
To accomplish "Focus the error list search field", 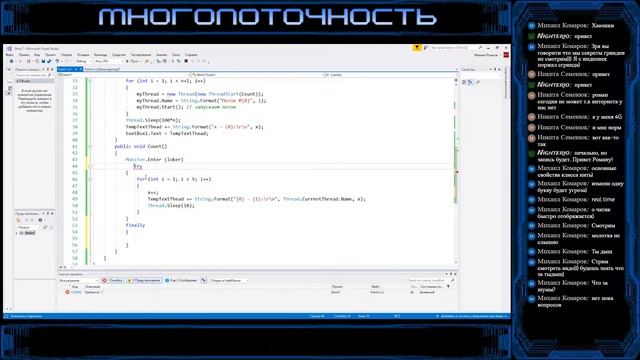I will 430,281.
